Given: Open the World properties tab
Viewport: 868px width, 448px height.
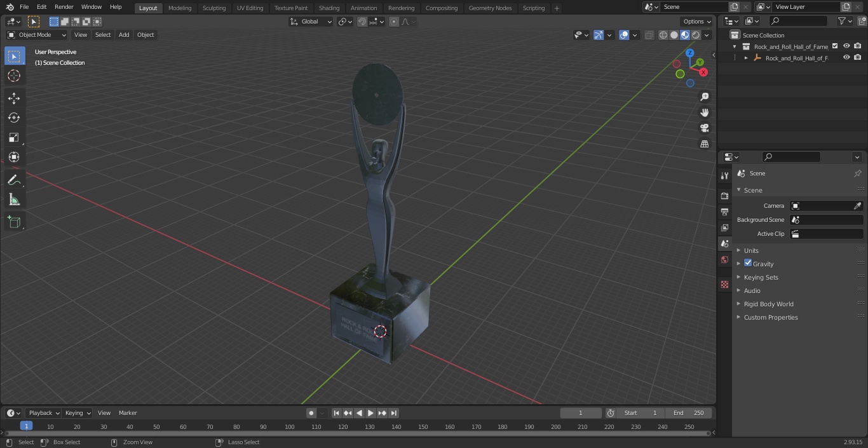Looking at the screenshot, I should (724, 259).
